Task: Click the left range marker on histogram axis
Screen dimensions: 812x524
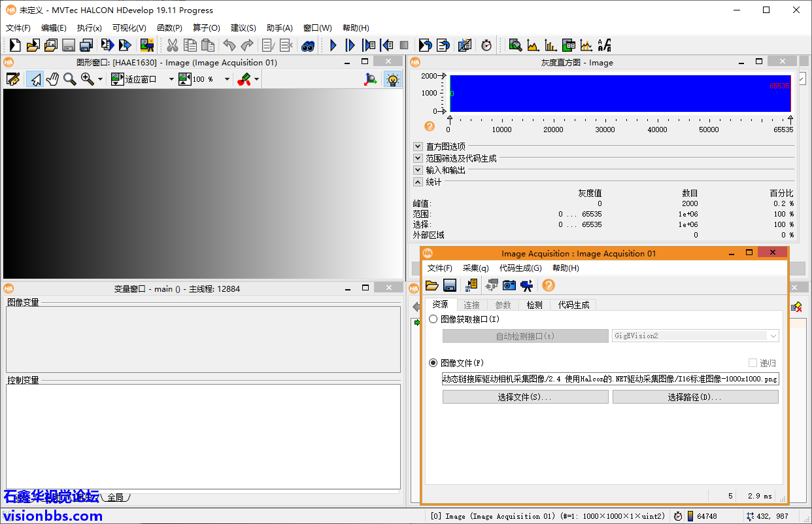Action: 449,119
